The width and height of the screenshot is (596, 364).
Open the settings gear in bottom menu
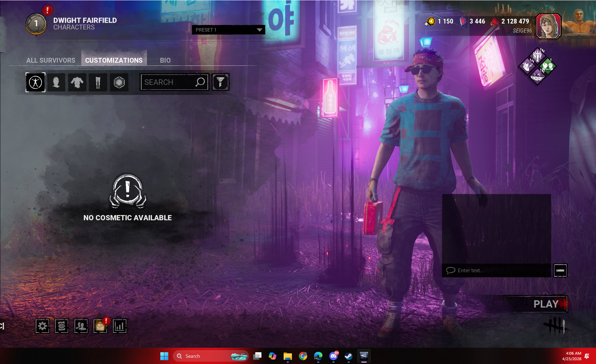pyautogui.click(x=42, y=326)
